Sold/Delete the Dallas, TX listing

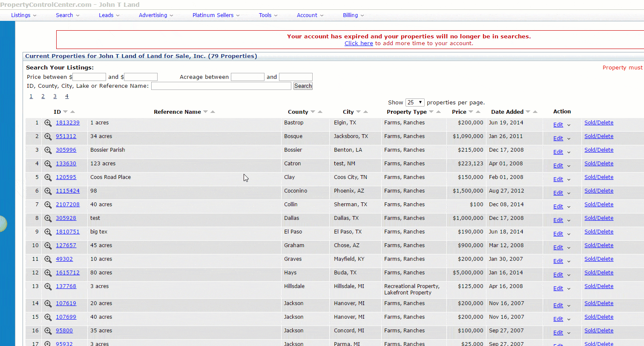click(599, 218)
